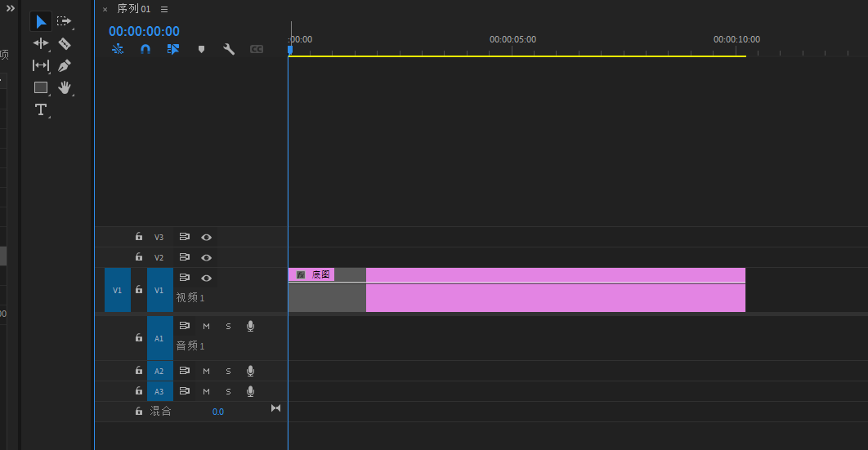868x450 pixels.
Task: Select the Hand tool
Action: (x=65, y=87)
